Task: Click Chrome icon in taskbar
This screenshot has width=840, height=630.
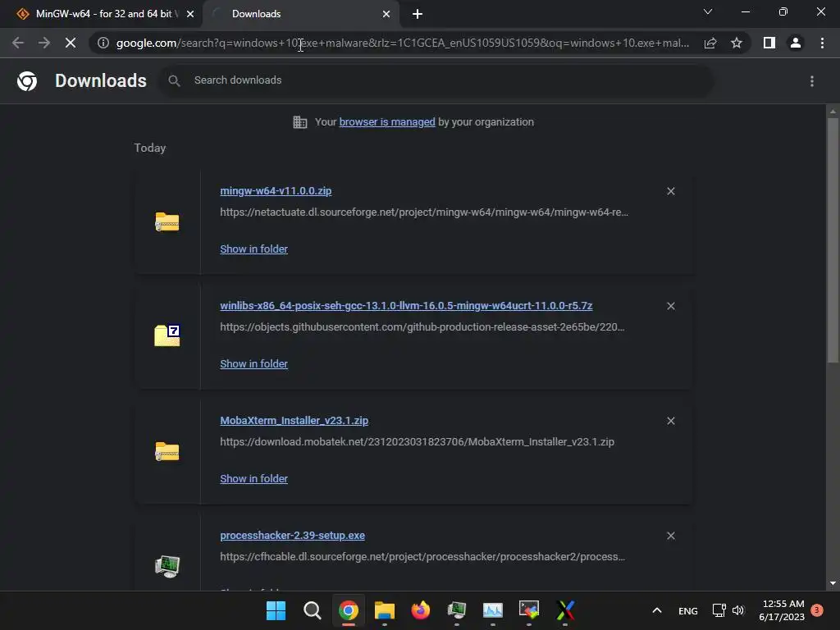Action: click(348, 610)
